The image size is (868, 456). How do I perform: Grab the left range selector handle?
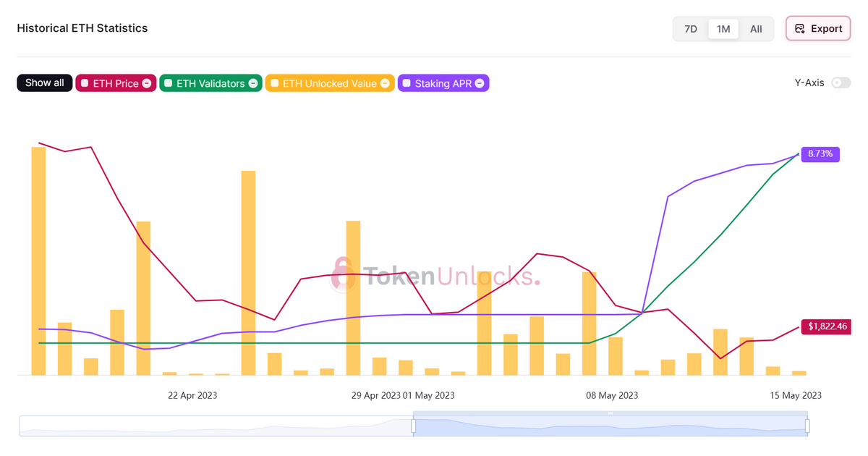[x=414, y=426]
